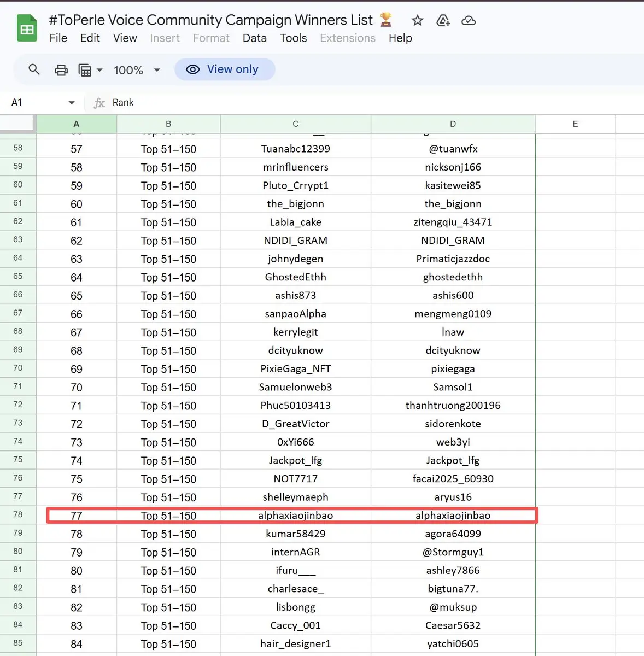The width and height of the screenshot is (644, 656).
Task: Open the File menu
Action: (x=58, y=38)
